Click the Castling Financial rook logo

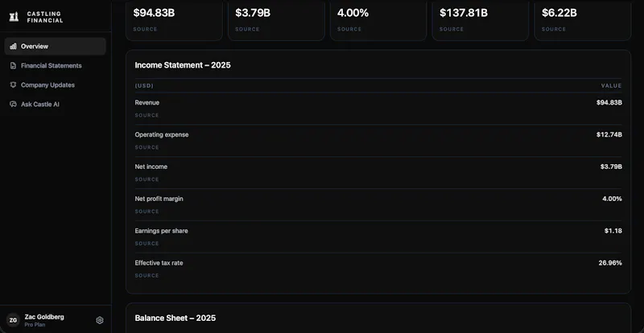point(14,17)
